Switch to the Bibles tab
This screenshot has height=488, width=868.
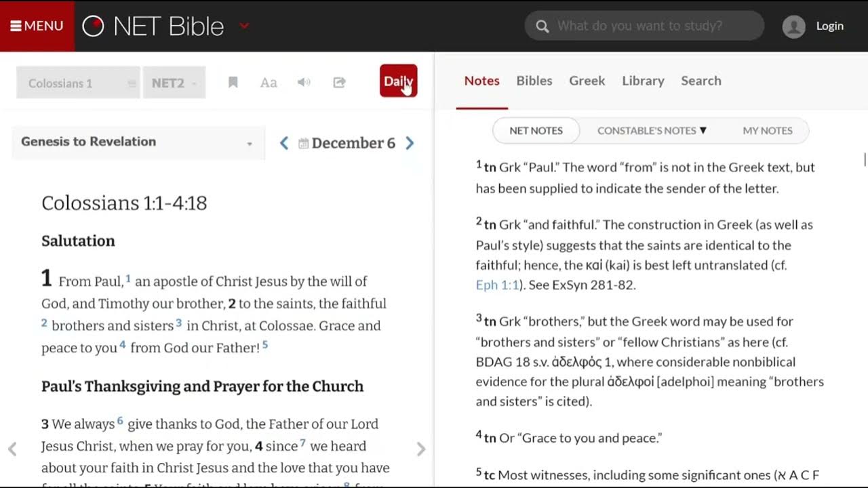[534, 81]
